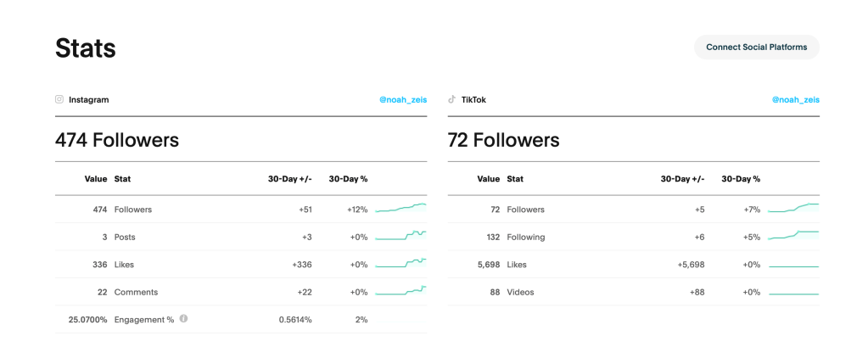
Task: Click TikTok Following sparkline chart
Action: click(793, 237)
